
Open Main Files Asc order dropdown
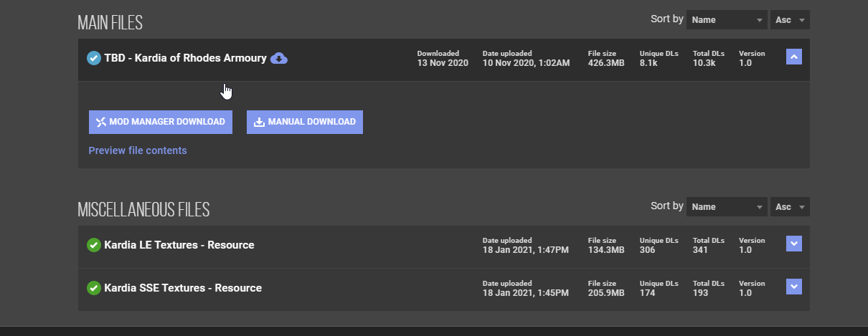point(791,20)
